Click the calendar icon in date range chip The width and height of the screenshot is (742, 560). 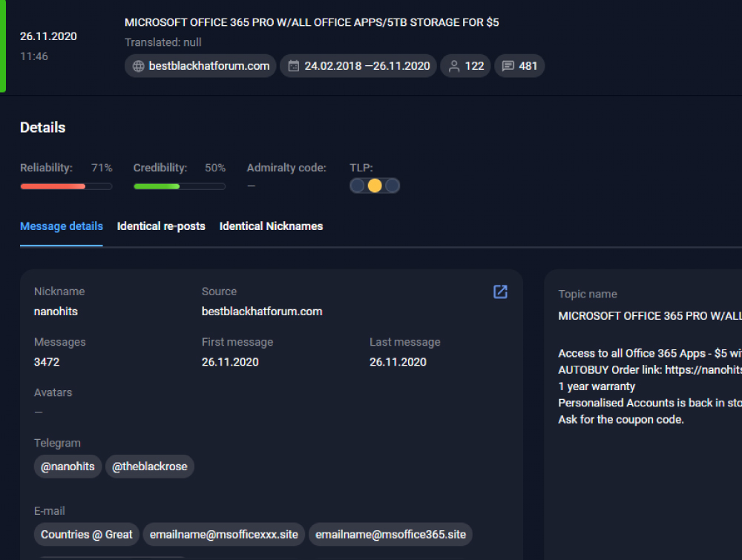tap(293, 66)
